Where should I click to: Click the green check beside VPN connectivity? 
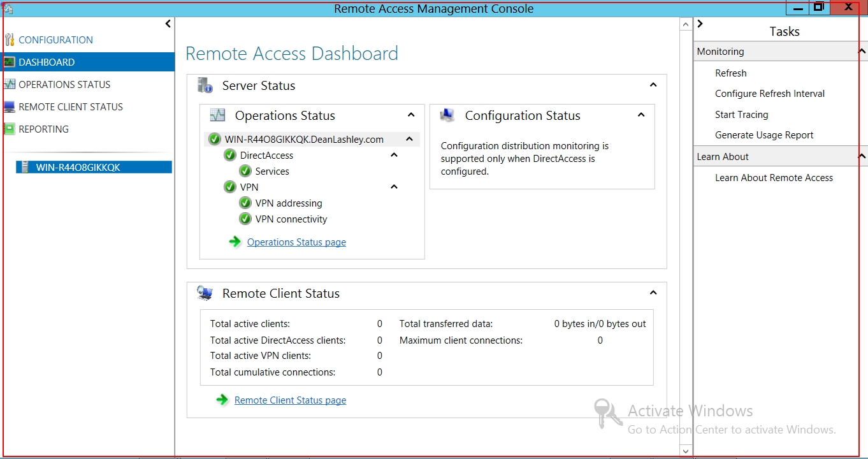[245, 219]
